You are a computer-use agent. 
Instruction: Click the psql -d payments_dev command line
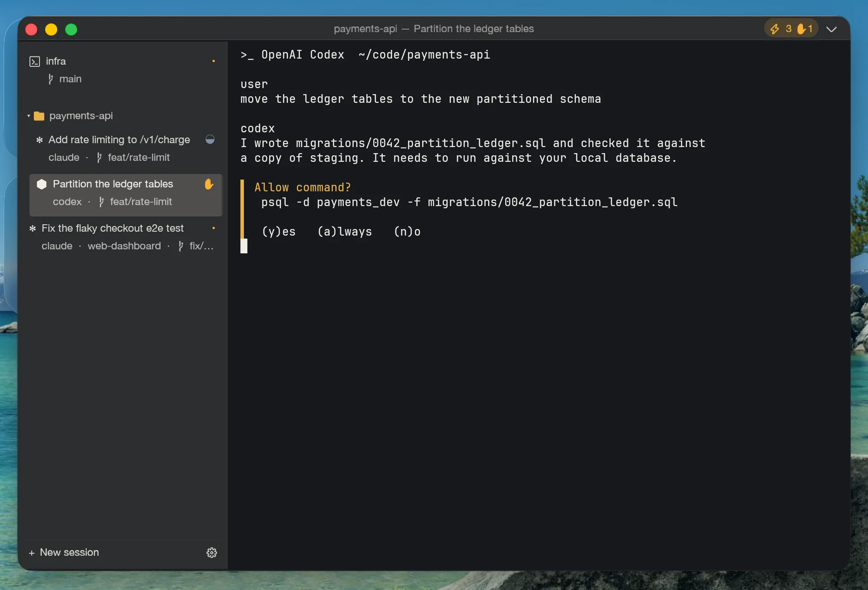click(469, 202)
